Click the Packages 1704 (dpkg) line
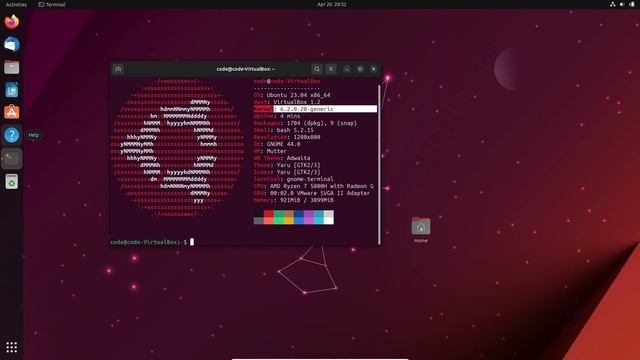This screenshot has width=640, height=360. pos(305,123)
